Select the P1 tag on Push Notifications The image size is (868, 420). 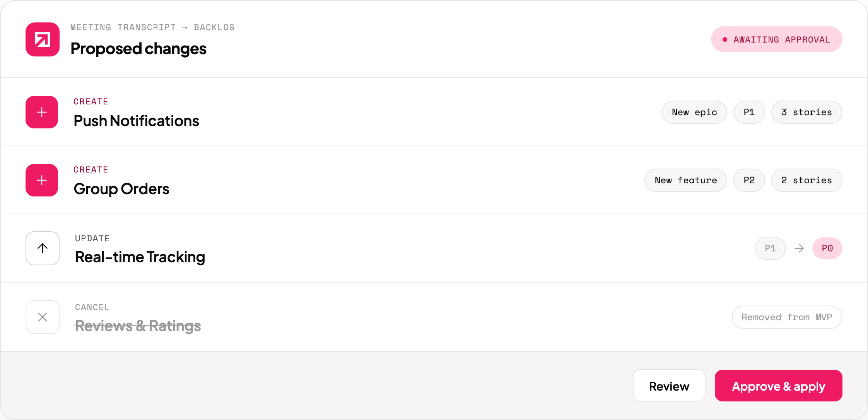tap(749, 112)
